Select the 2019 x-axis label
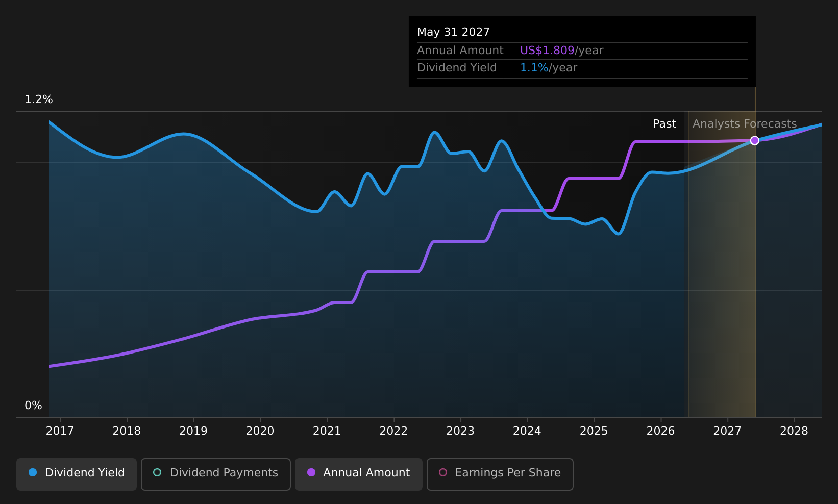 [x=193, y=431]
